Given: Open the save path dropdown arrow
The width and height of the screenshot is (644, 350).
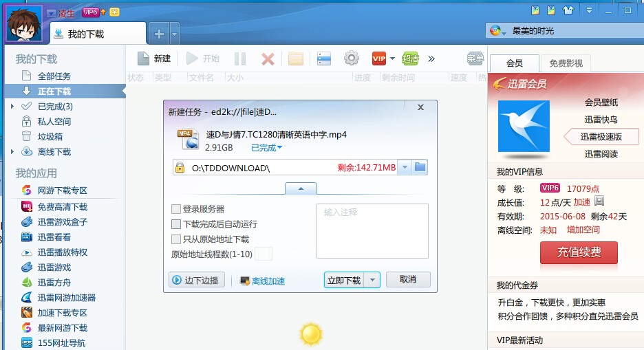Looking at the screenshot, I should pyautogui.click(x=405, y=167).
